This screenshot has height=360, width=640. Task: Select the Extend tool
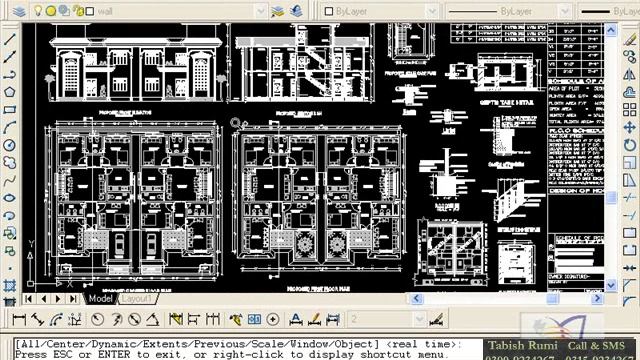[629, 215]
